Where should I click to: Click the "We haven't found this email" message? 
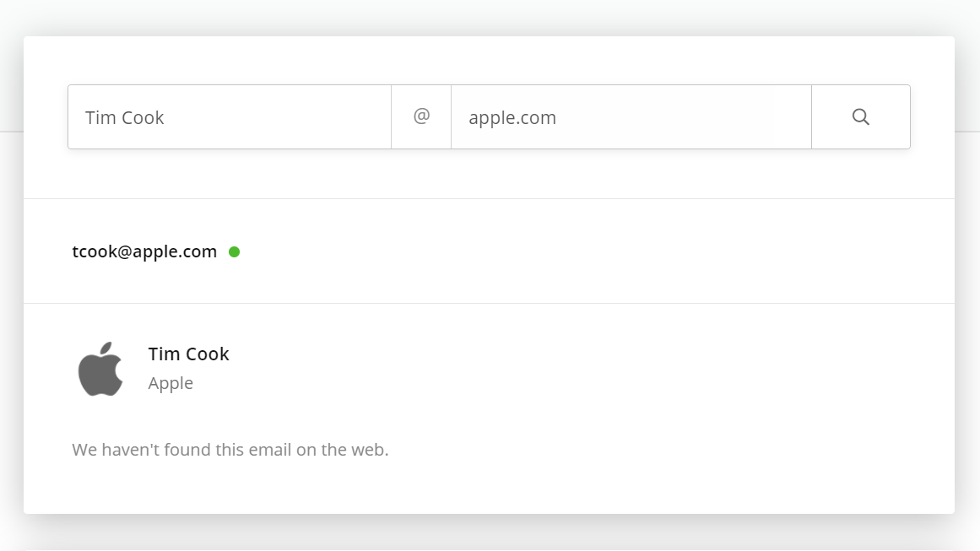[230, 450]
